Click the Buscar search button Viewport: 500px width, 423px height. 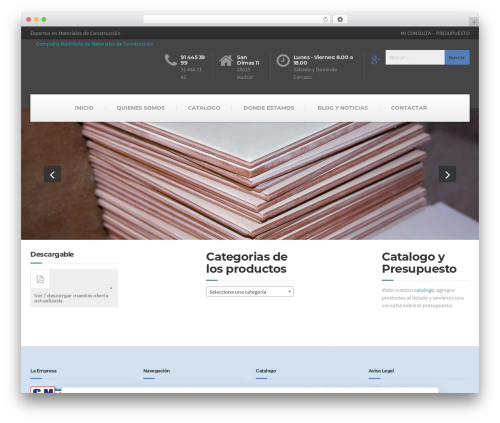tap(457, 57)
